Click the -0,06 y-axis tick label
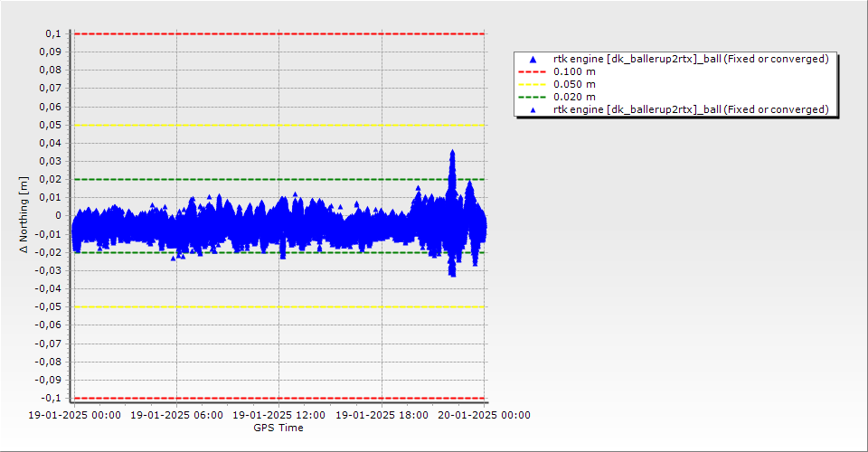Image resolution: width=868 pixels, height=452 pixels. (x=48, y=325)
